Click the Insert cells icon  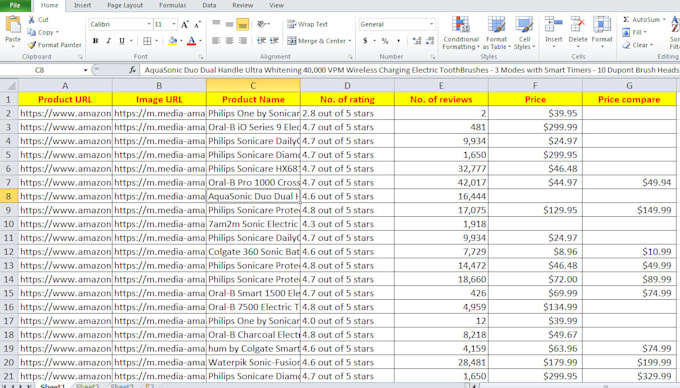(x=553, y=24)
